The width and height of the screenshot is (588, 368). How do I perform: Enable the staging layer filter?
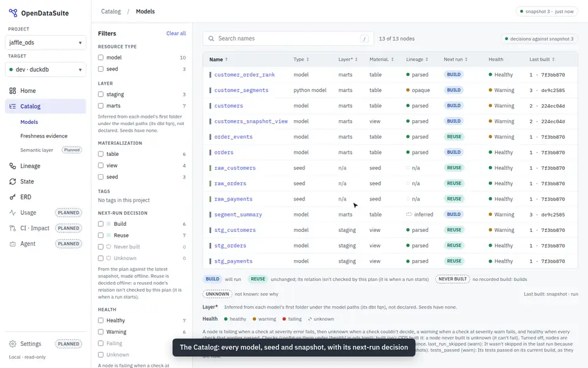[x=100, y=94]
